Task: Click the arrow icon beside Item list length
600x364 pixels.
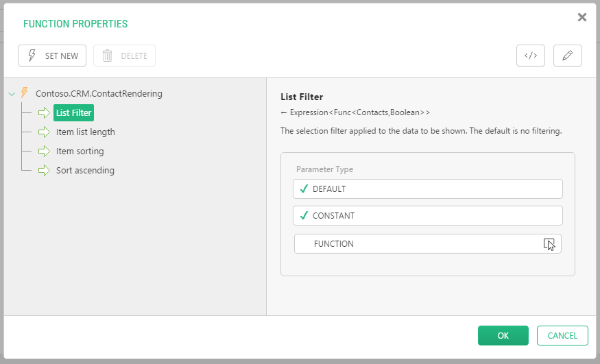Action: (x=45, y=132)
